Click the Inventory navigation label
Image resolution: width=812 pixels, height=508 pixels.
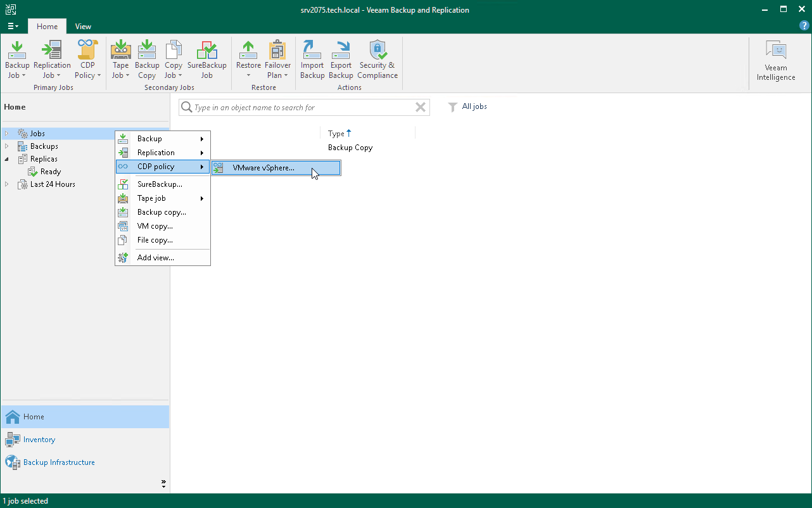[39, 440]
